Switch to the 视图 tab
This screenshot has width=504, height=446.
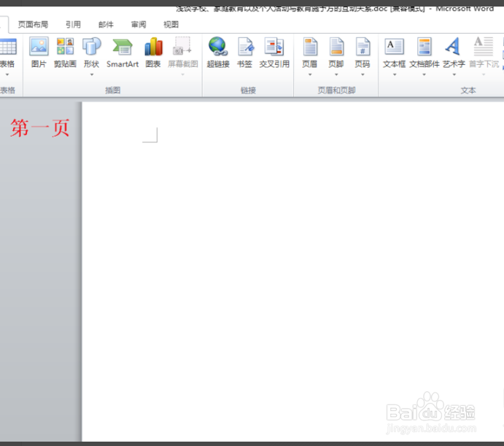(x=171, y=25)
